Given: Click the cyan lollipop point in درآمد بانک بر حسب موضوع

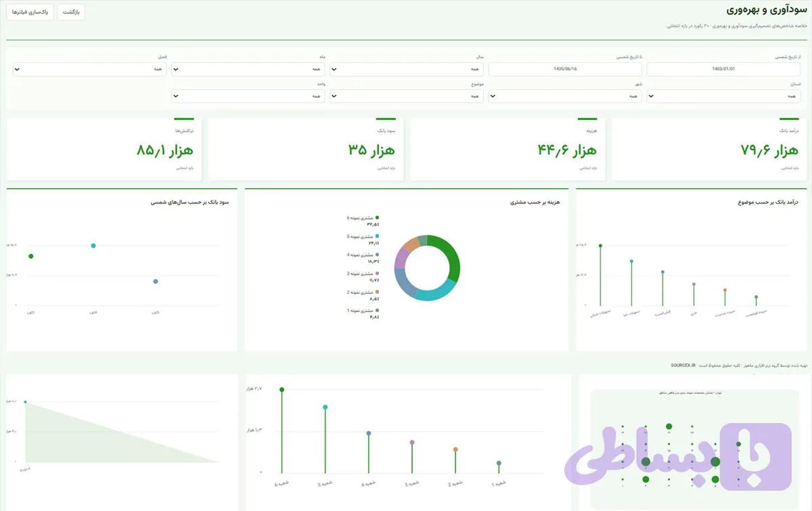Looking at the screenshot, I should (x=631, y=261).
